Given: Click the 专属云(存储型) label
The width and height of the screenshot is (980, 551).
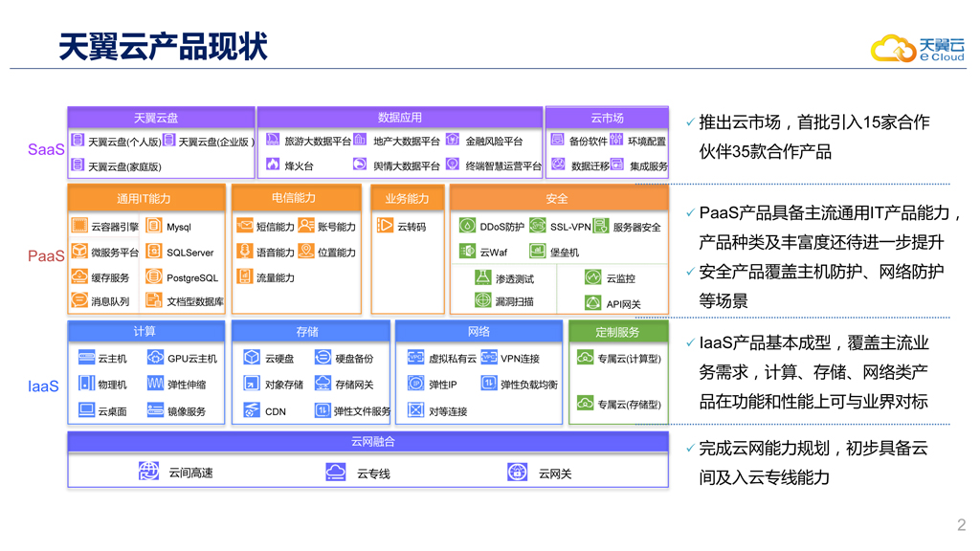Looking at the screenshot, I should point(630,405).
